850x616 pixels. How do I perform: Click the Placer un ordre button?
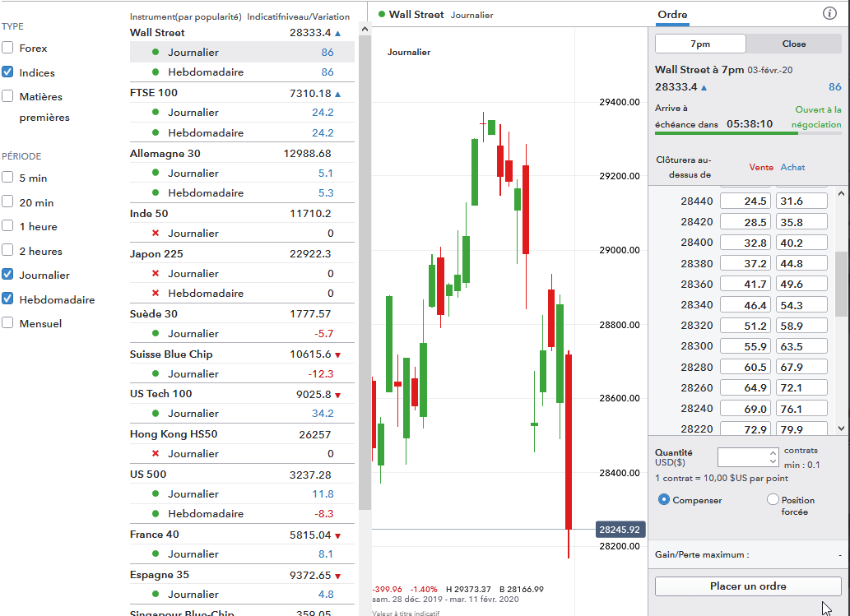pos(748,586)
